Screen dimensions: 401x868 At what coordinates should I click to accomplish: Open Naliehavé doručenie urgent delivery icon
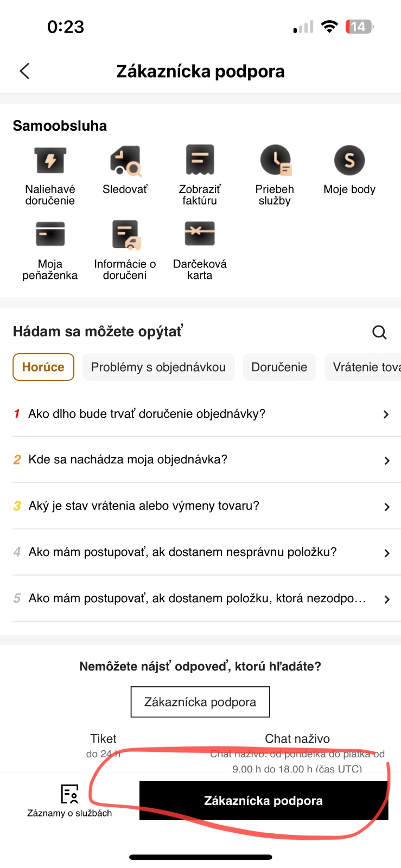(x=50, y=161)
